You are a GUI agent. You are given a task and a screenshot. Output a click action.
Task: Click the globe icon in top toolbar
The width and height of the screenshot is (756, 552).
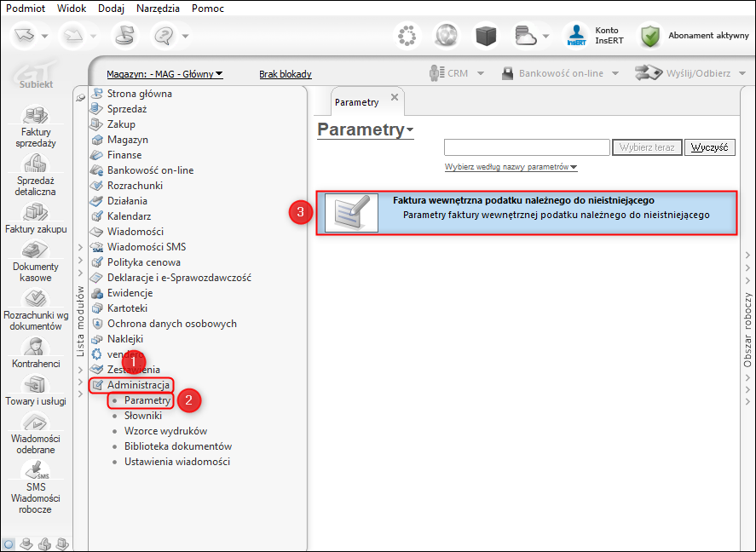pos(447,36)
